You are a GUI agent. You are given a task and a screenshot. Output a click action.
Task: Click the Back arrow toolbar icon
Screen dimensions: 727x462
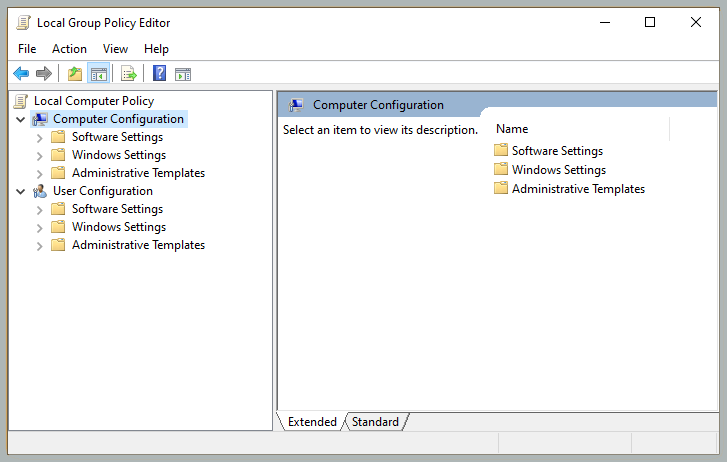pos(21,73)
